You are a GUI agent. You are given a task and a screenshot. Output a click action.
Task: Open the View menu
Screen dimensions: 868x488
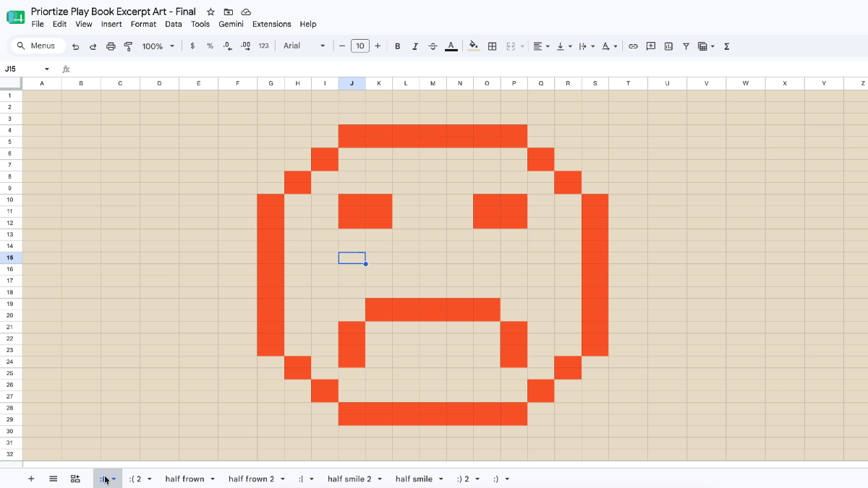click(84, 24)
